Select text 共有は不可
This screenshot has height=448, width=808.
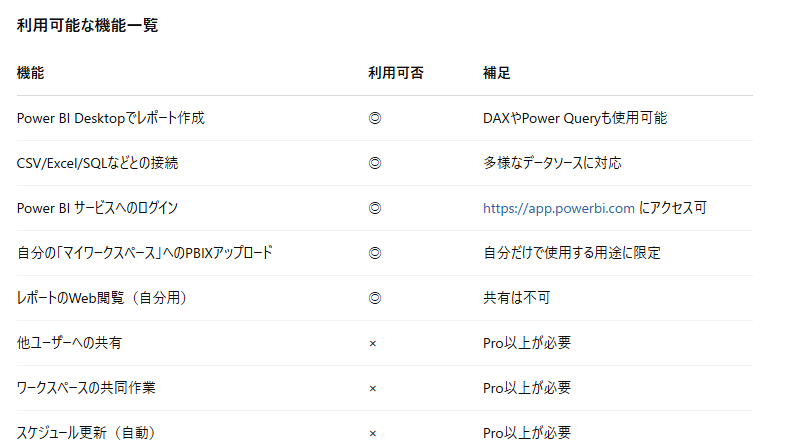pos(517,298)
